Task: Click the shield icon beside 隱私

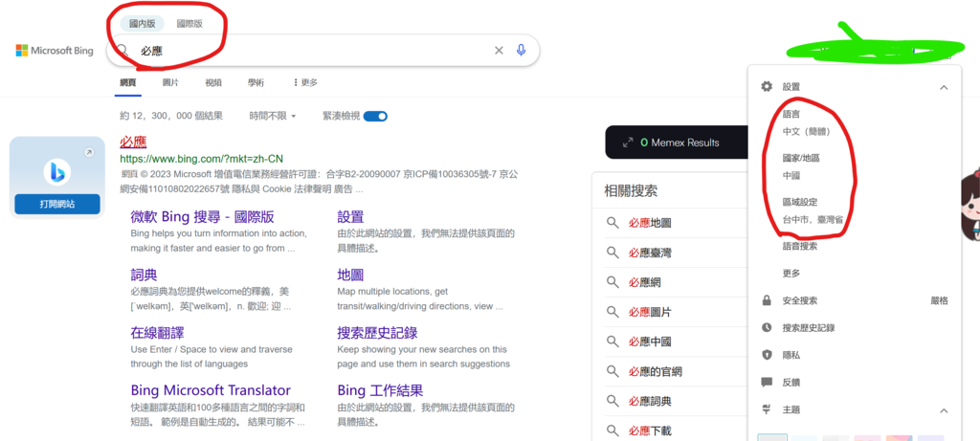Action: point(767,355)
